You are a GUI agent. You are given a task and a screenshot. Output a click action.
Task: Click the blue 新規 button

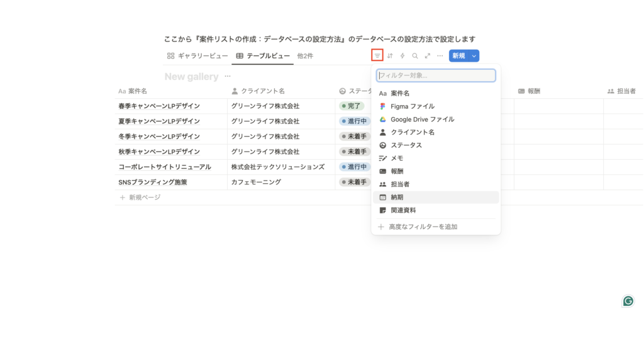pyautogui.click(x=458, y=56)
